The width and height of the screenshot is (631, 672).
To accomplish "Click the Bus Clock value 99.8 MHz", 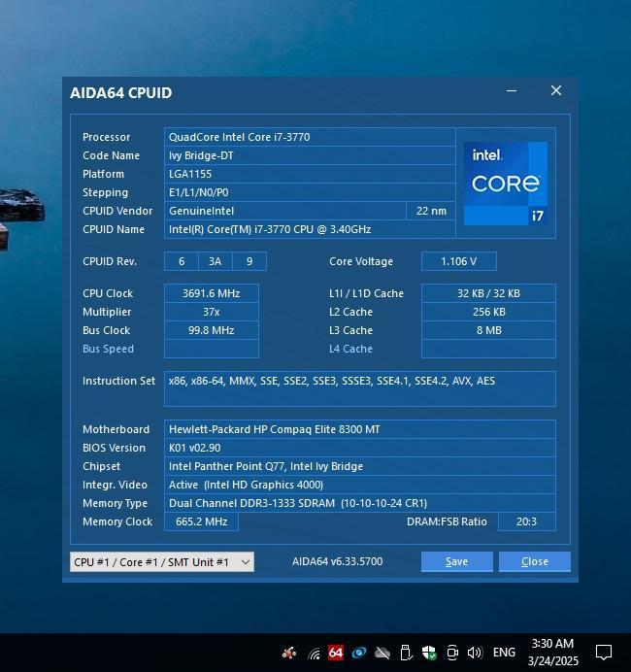I will click(212, 330).
